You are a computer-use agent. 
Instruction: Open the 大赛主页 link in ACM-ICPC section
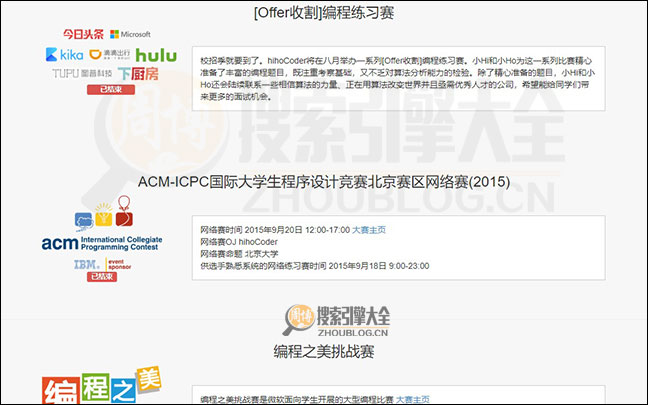click(x=369, y=230)
